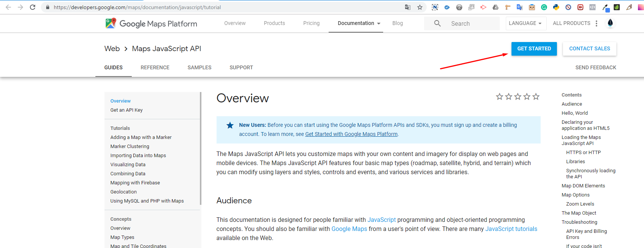644x248 pixels.
Task: Rate the page one star
Action: (x=499, y=97)
